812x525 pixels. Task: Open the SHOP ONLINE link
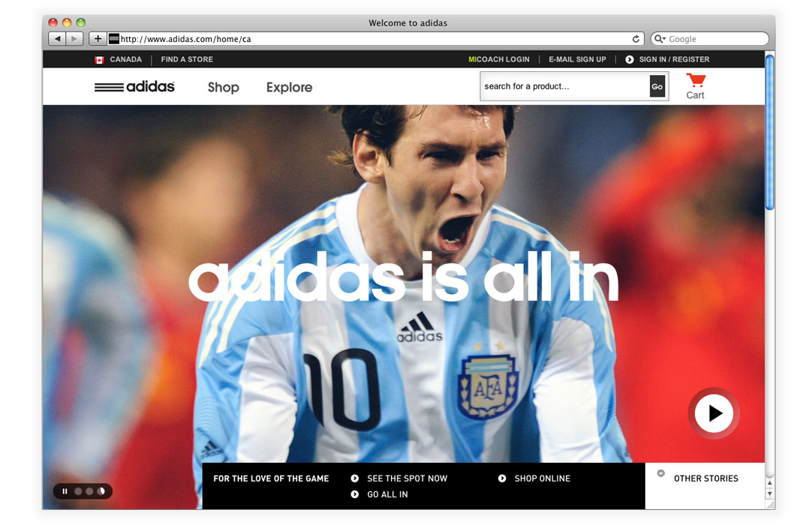click(x=542, y=478)
